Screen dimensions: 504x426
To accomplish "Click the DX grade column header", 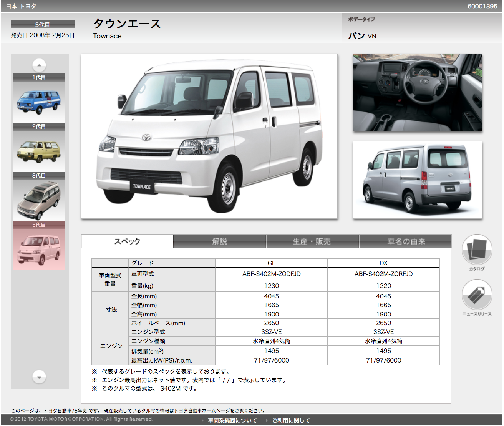I will [384, 263].
